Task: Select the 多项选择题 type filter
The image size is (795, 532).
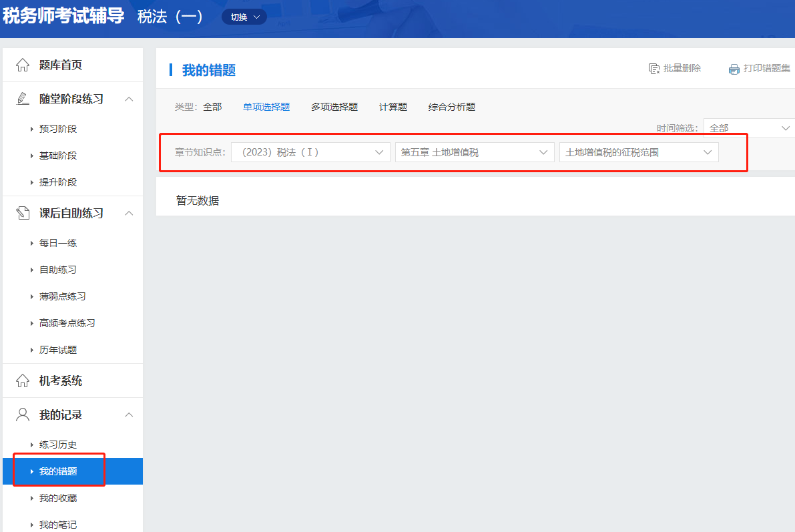Action: 334,107
